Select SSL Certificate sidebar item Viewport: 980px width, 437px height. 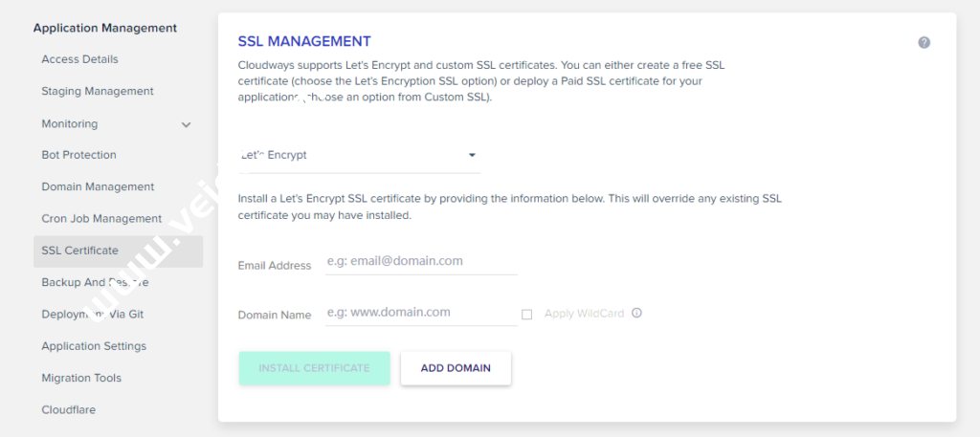pos(80,251)
